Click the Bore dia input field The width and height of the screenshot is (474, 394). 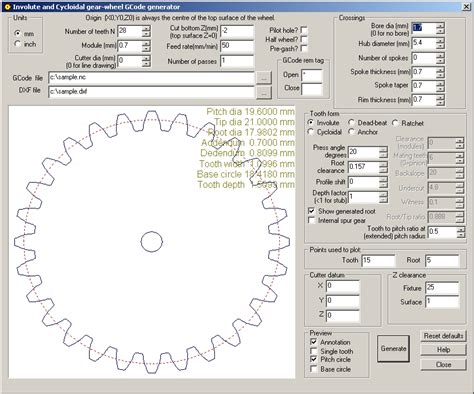coord(424,28)
